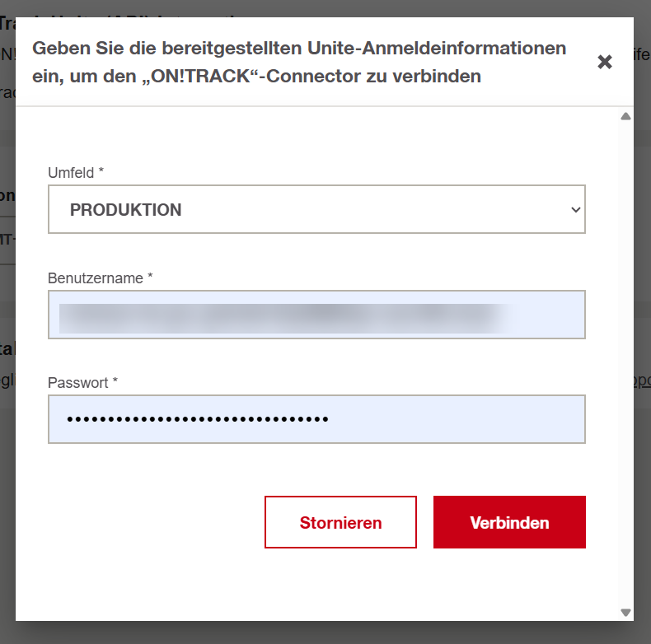Click the dialog scrollbar down arrow
This screenshot has height=644, width=651.
click(625, 612)
